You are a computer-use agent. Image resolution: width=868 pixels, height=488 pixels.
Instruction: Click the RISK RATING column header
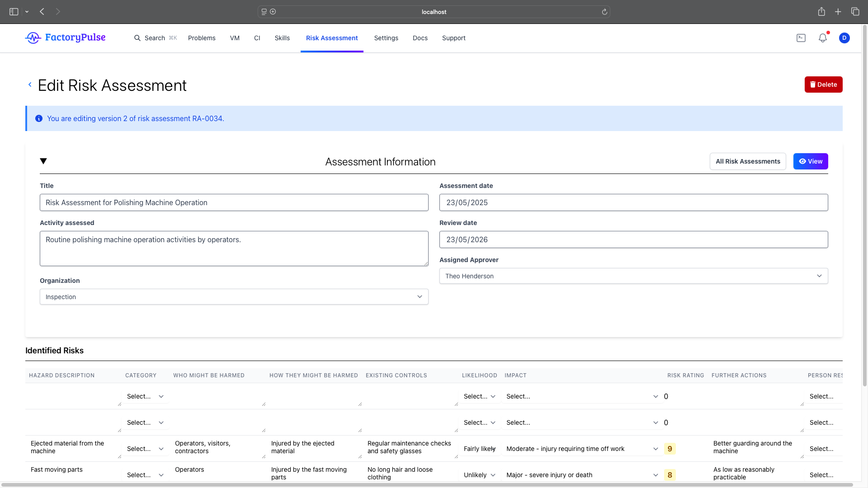click(x=685, y=375)
